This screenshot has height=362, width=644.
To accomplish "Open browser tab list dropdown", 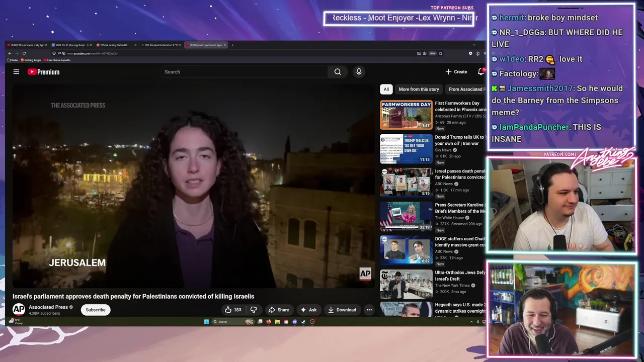I will click(473, 45).
